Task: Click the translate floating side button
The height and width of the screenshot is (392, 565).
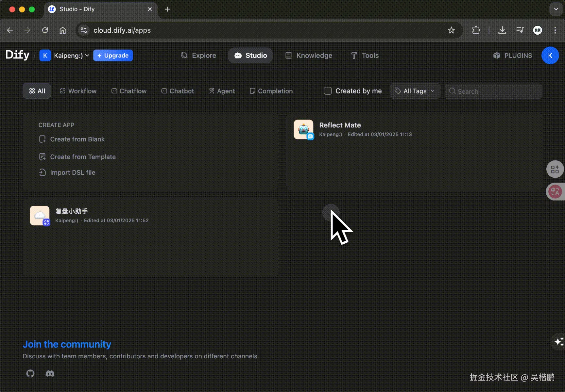Action: (555, 192)
